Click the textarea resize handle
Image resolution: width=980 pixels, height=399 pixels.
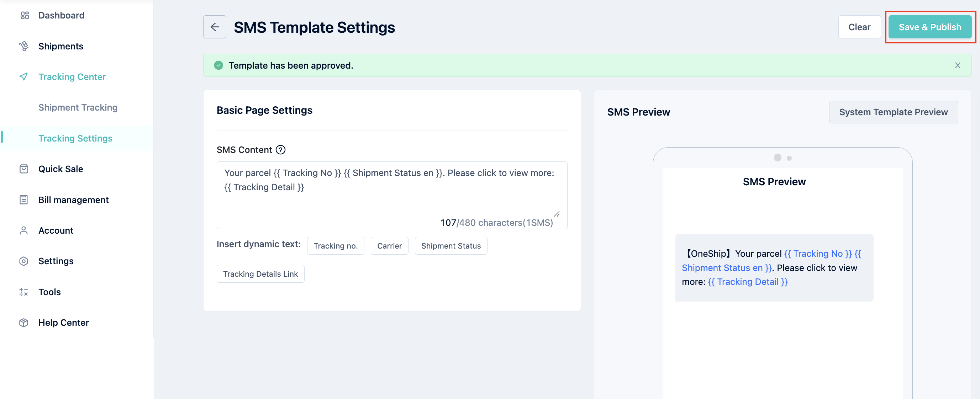point(557,214)
